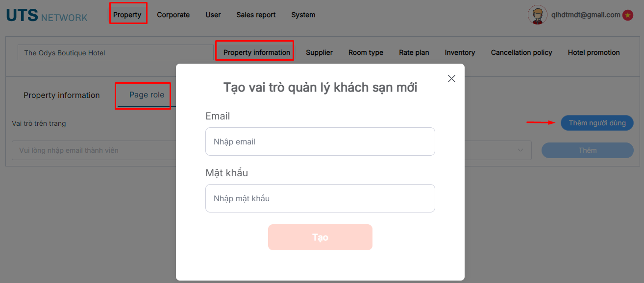Screen dimensions: 644x283
Task: Focus the Nhập mật khẩu password field
Action: 320,198
